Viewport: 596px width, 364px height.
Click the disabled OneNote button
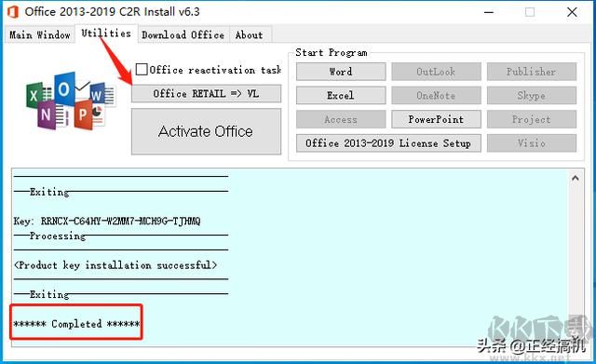(x=437, y=95)
